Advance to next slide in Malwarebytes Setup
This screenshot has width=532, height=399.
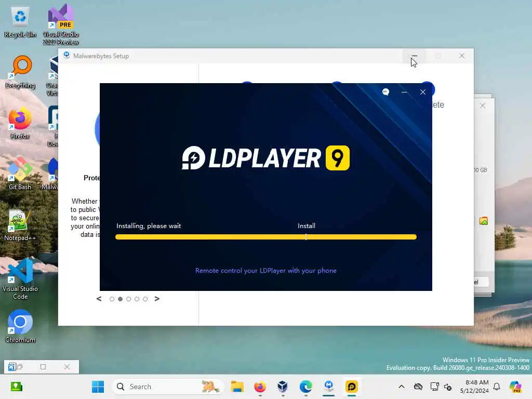pos(157,299)
